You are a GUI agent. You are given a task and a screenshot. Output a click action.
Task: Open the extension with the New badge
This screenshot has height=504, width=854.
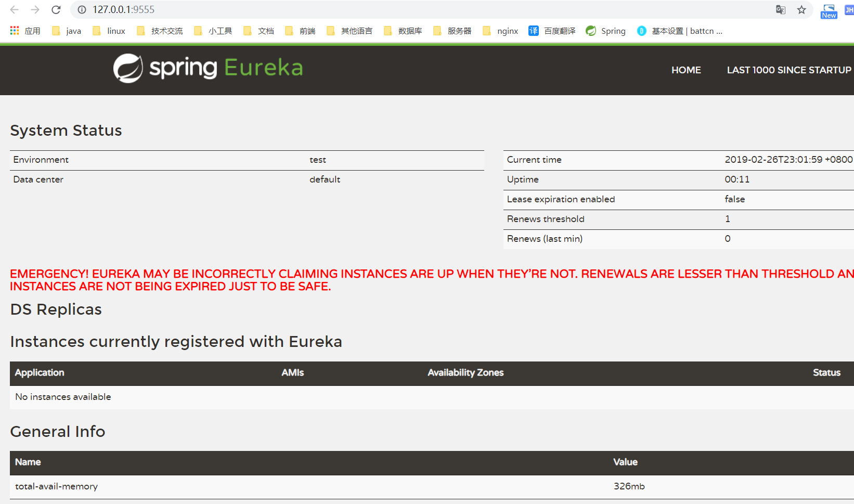pyautogui.click(x=829, y=11)
